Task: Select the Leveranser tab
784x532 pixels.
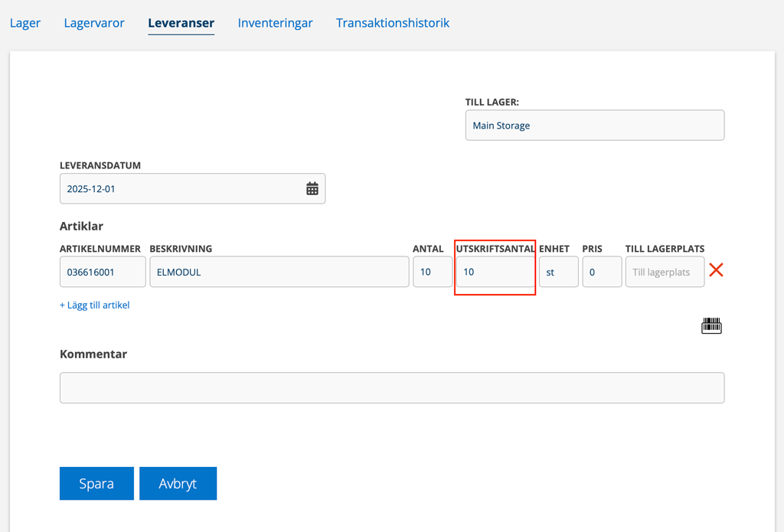Action: (181, 23)
